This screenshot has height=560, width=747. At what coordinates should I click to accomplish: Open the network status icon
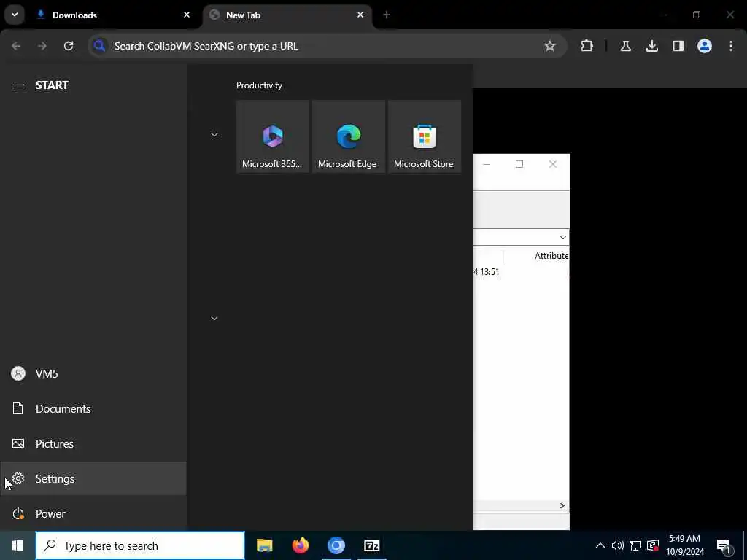coord(635,545)
